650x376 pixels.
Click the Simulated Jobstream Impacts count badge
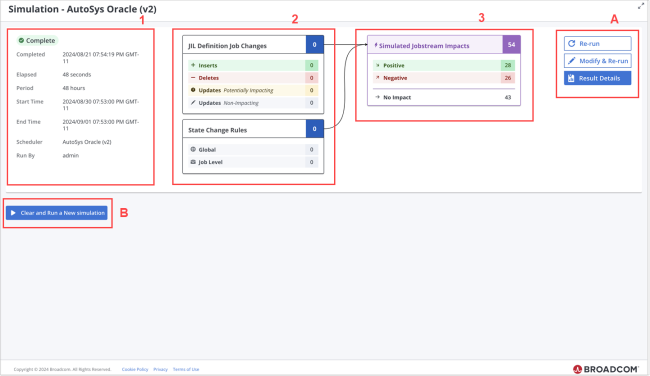click(512, 45)
